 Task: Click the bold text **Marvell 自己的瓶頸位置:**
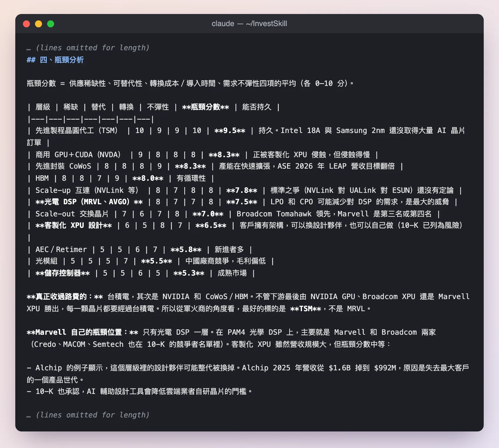(82, 332)
